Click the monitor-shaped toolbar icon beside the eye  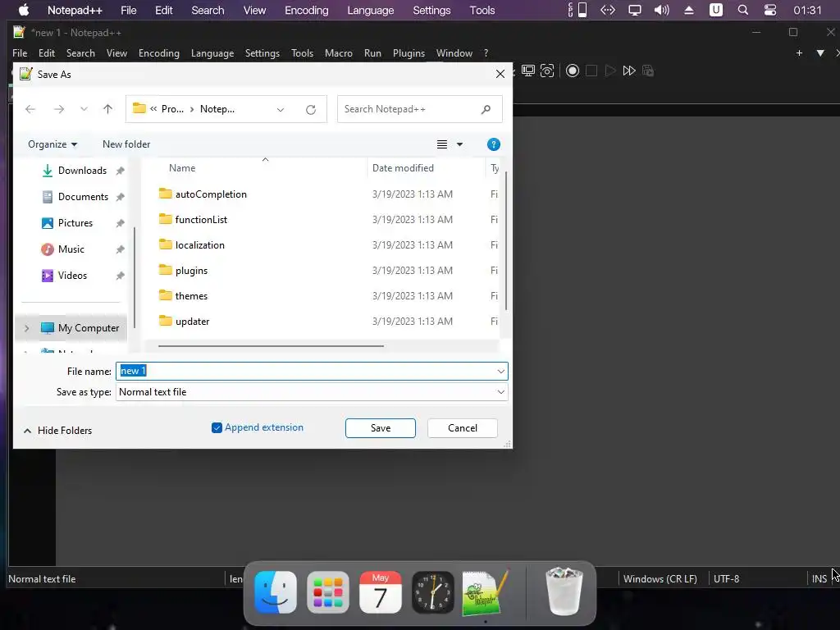point(528,71)
